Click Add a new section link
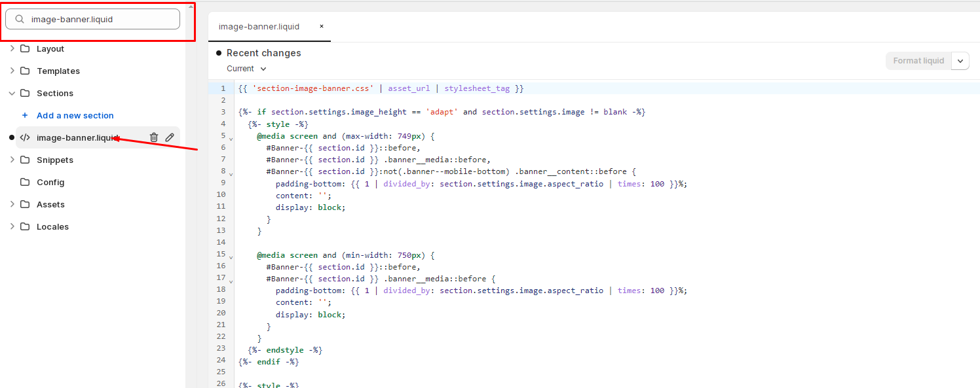The width and height of the screenshot is (980, 388). (75, 115)
